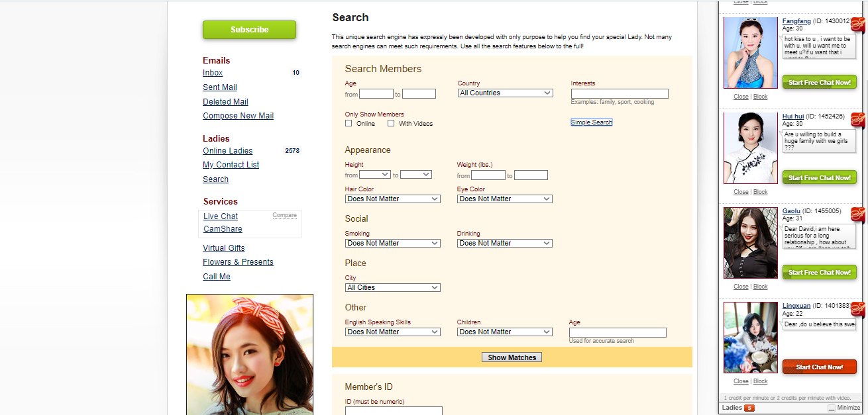Open the Drinking dropdown
868x415 pixels.
pyautogui.click(x=504, y=243)
